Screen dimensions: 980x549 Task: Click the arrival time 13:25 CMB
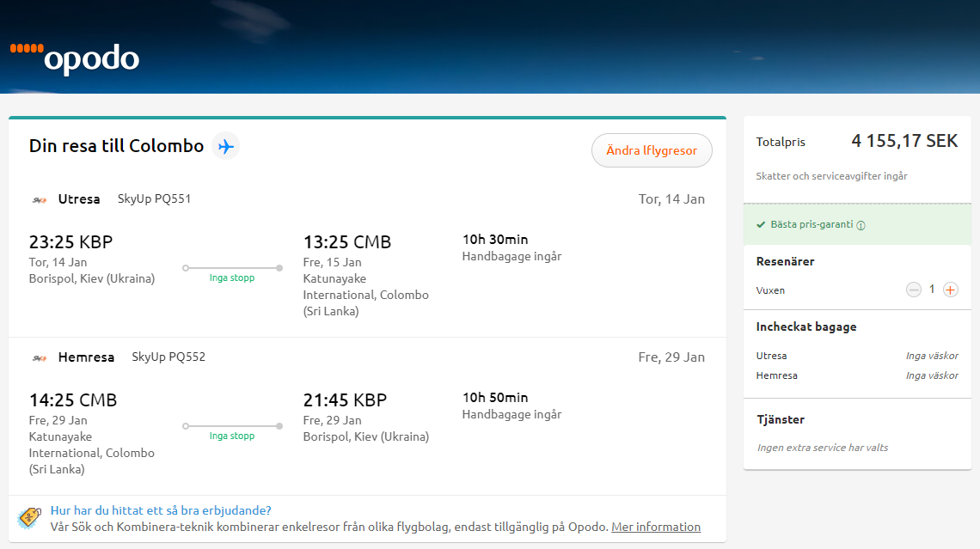(x=347, y=241)
